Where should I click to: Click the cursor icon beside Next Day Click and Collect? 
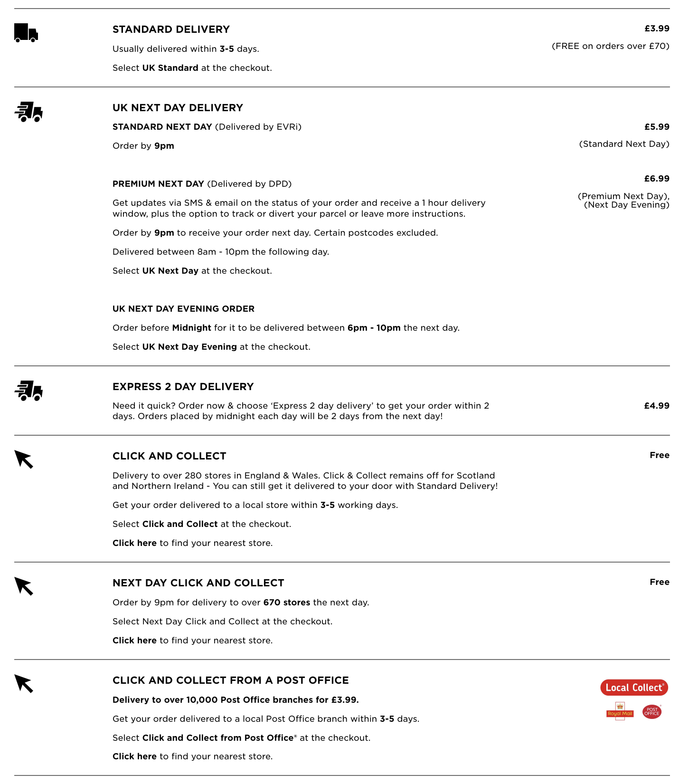(24, 586)
